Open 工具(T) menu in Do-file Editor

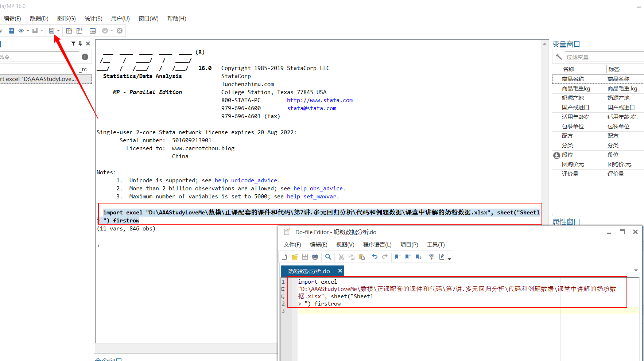point(436,245)
